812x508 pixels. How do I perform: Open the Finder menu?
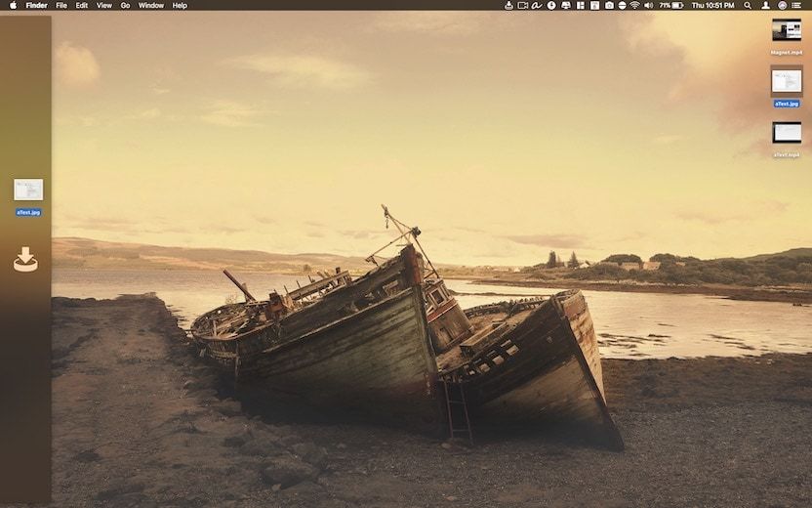[36, 5]
